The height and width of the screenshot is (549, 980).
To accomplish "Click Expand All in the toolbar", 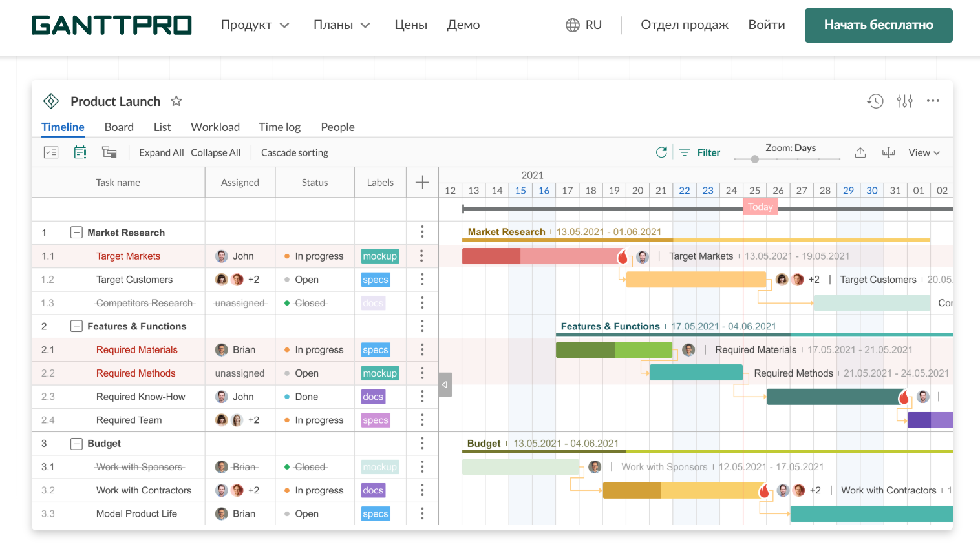I will (161, 152).
